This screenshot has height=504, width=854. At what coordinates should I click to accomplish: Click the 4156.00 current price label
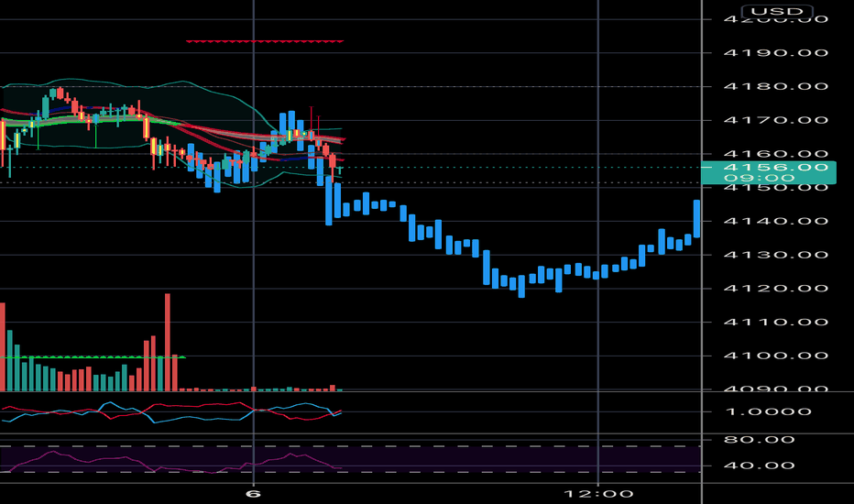(x=769, y=172)
